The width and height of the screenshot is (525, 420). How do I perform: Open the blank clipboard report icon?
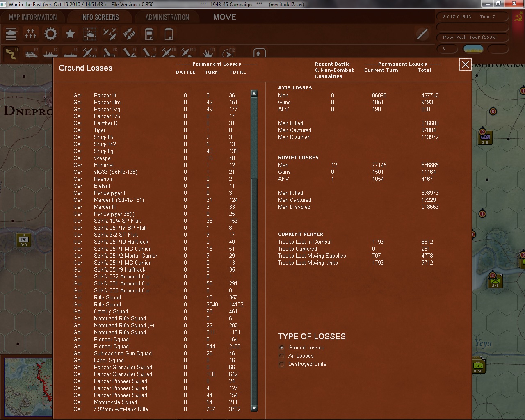pyautogui.click(x=169, y=34)
